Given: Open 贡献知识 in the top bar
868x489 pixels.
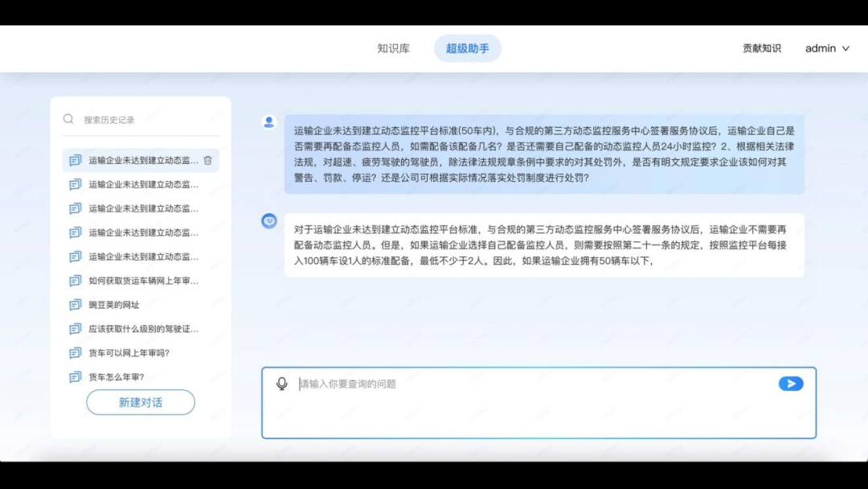Looking at the screenshot, I should [760, 48].
